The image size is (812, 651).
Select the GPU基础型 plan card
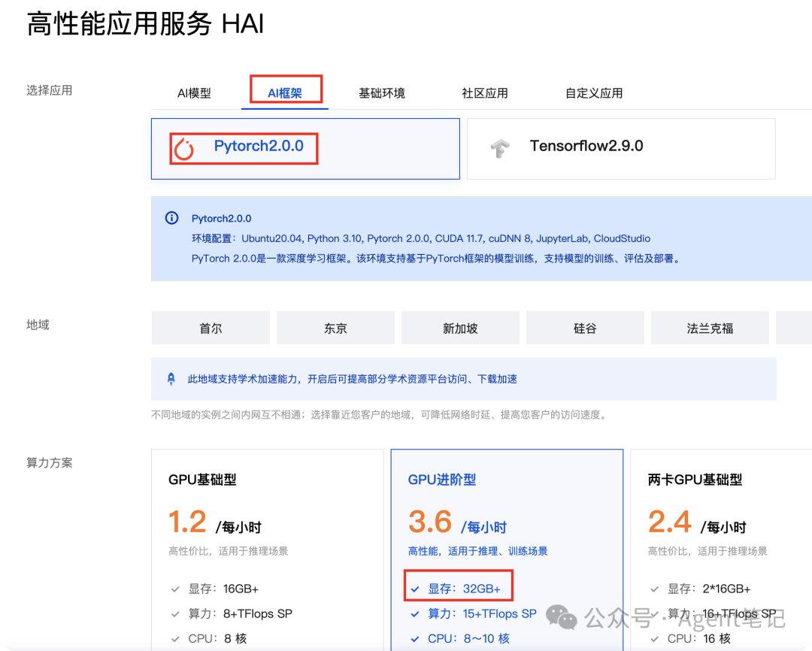tap(267, 550)
